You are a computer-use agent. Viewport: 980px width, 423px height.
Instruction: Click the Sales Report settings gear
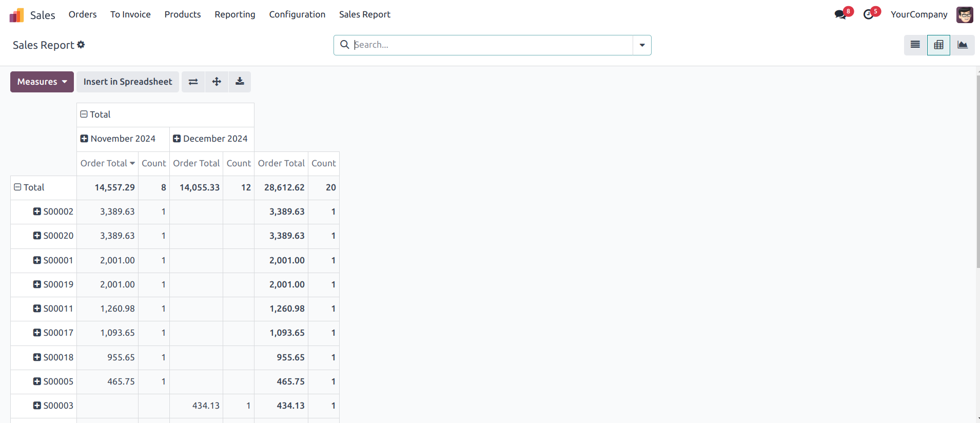[x=81, y=45]
